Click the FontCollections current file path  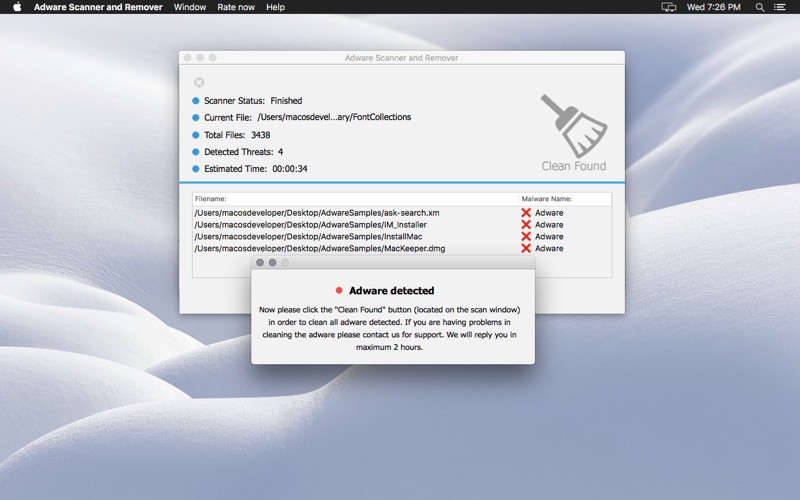334,117
